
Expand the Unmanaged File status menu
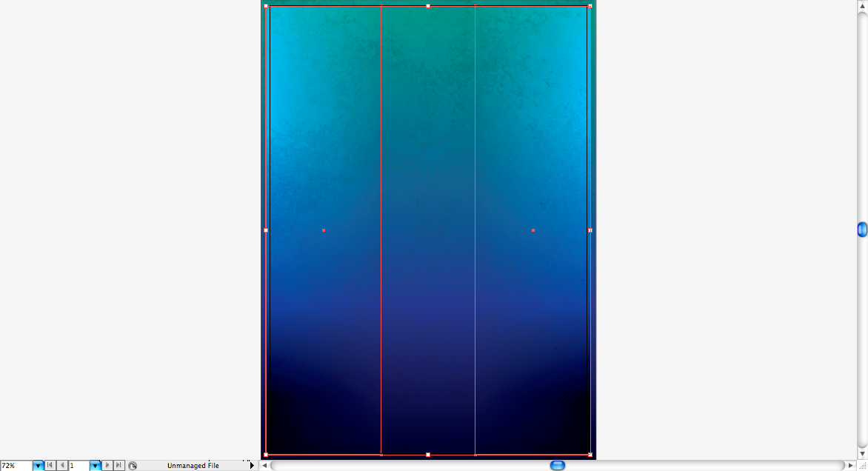252,466
